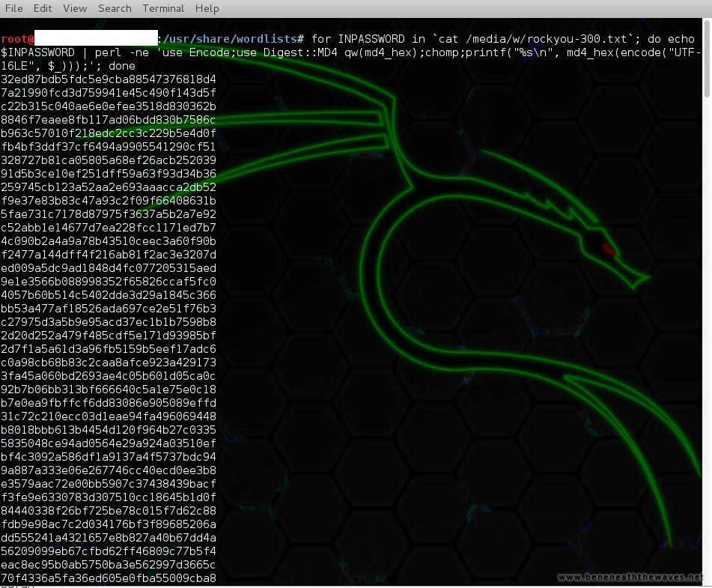This screenshot has height=588, width=712.
Task: Click the hash starting with "e3579aac"
Action: pyautogui.click(x=109, y=484)
